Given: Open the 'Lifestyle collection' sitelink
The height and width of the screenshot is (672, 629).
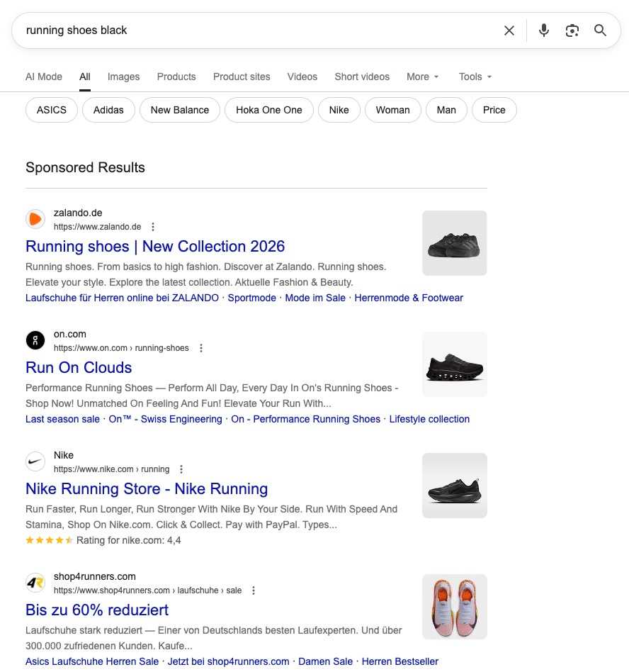Looking at the screenshot, I should 429,419.
